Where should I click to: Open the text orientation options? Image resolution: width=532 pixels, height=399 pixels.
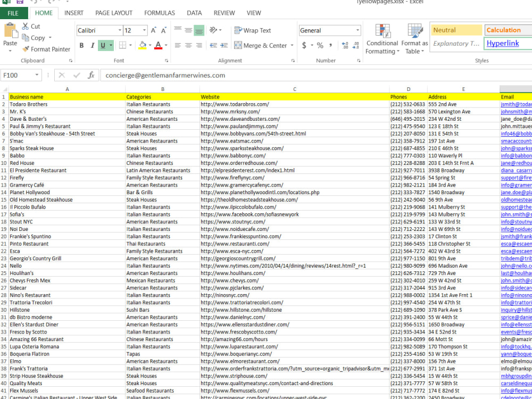pyautogui.click(x=215, y=30)
